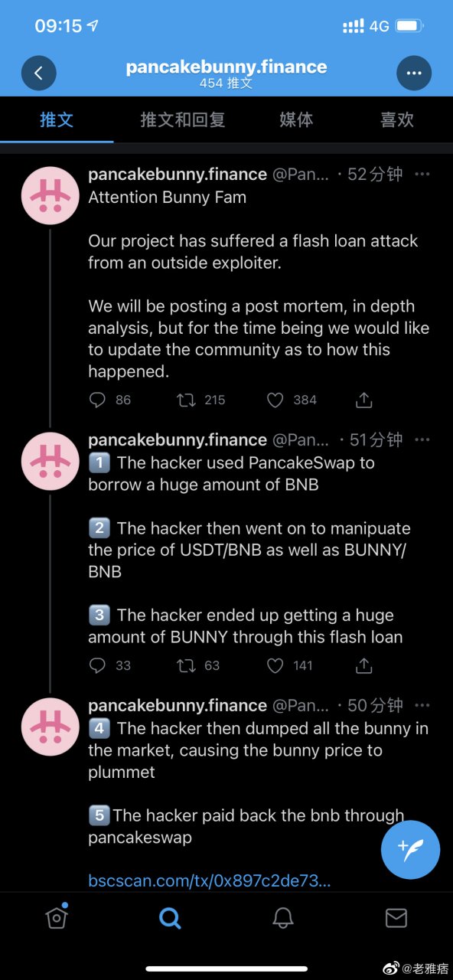This screenshot has width=453, height=980.
Task: Select the 喜欢 tab
Action: pyautogui.click(x=397, y=120)
